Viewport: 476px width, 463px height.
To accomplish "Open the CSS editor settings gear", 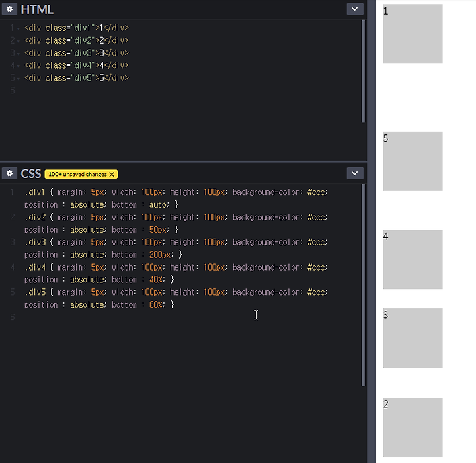I will tap(9, 173).
